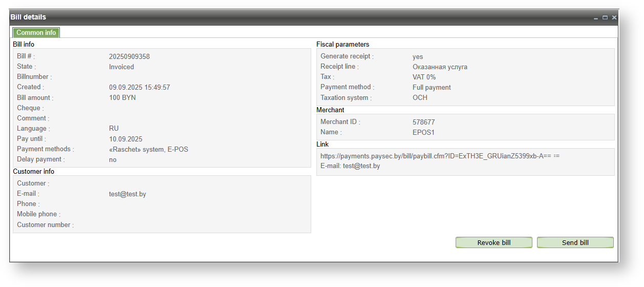Viewport: 644px width, 287px height.
Task: Open the paybill.cfm payment link
Action: pos(440,156)
